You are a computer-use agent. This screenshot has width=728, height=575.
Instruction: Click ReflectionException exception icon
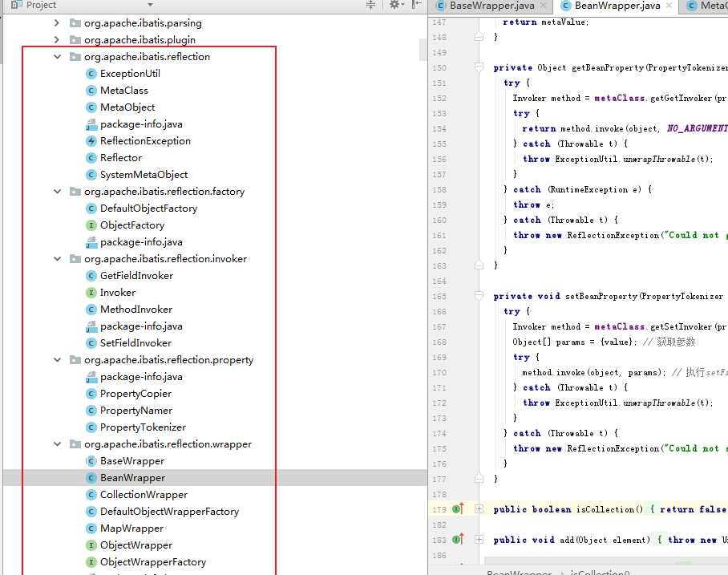point(91,141)
